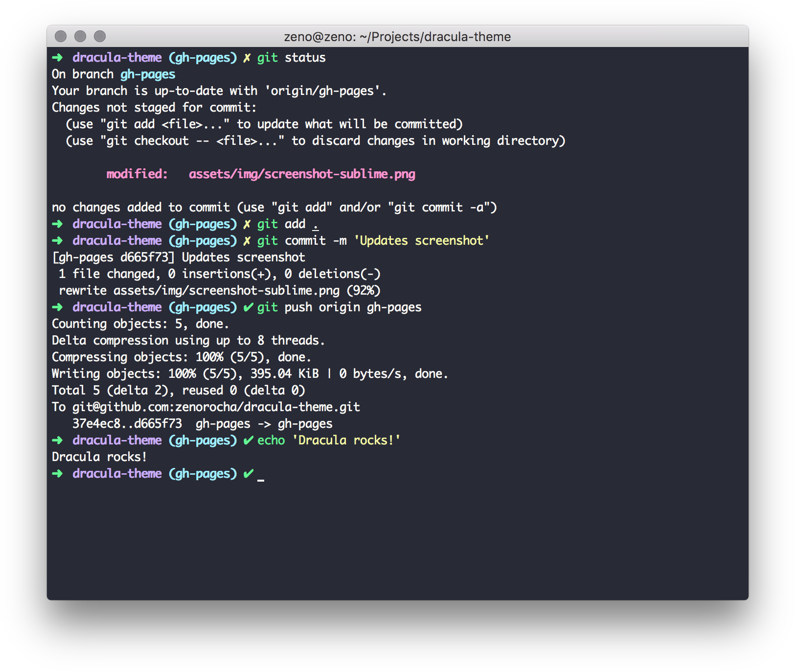The image size is (795, 672).
Task: Click the yellow ✗ before git commit
Action: 247,241
